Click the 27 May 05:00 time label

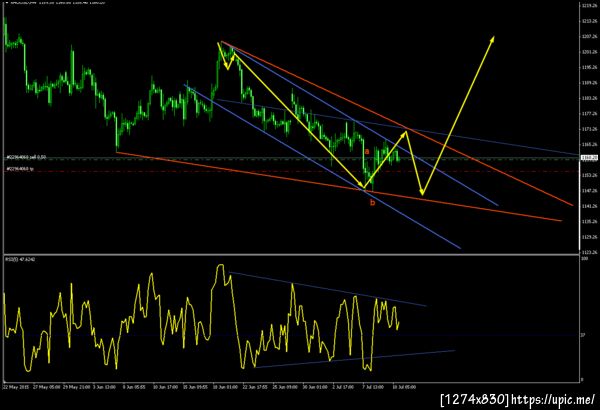click(46, 387)
